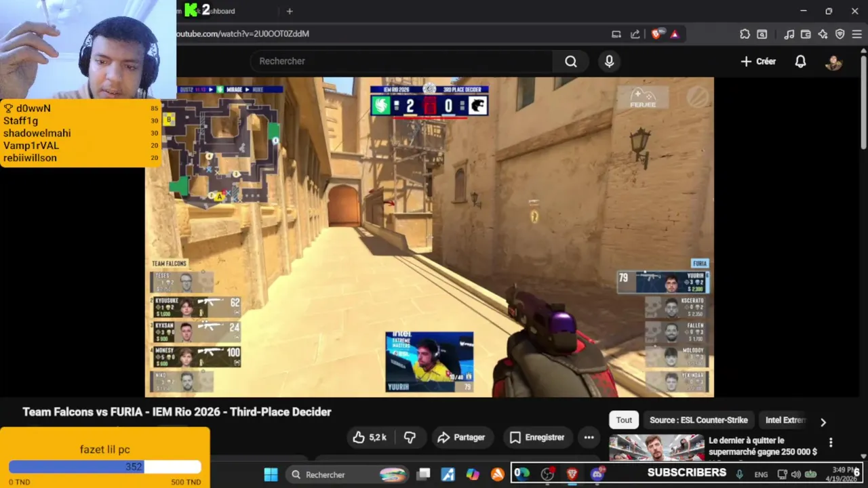Viewport: 868px width, 488px height.
Task: Like the video with thumbs up
Action: (x=370, y=438)
